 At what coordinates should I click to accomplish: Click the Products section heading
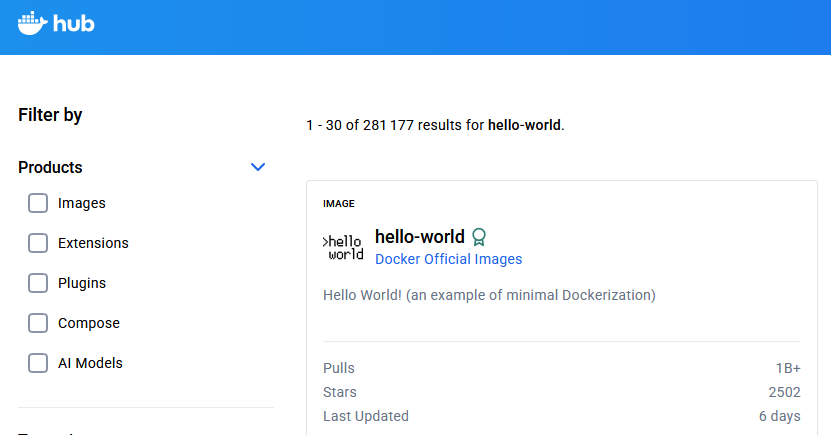[x=51, y=167]
